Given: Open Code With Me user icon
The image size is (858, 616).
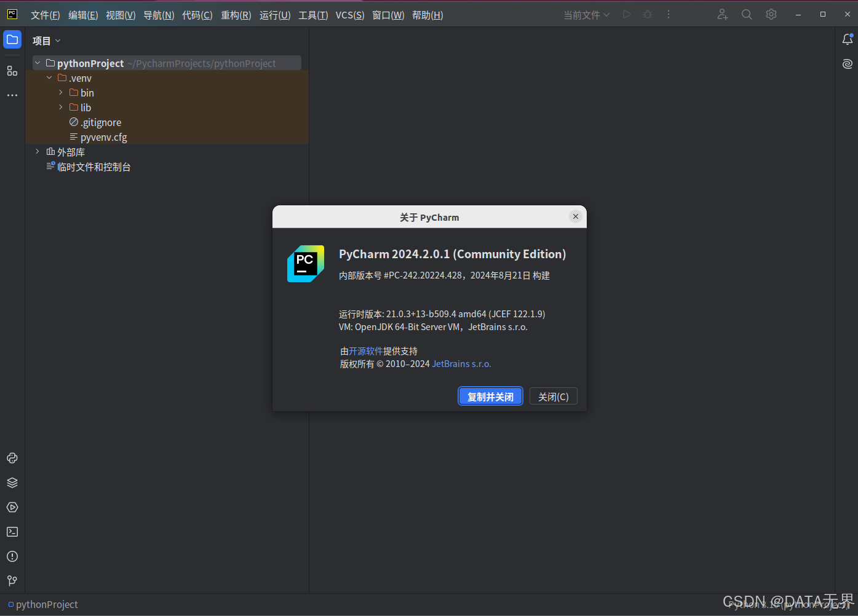Looking at the screenshot, I should (x=723, y=14).
